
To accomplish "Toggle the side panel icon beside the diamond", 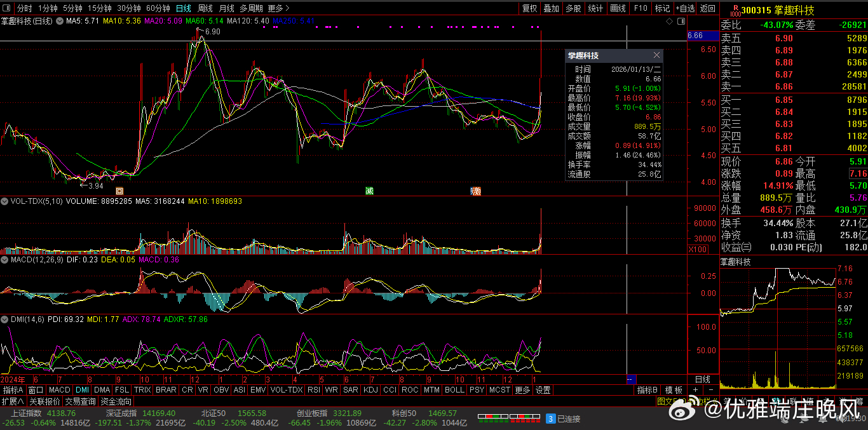I will coord(681,22).
